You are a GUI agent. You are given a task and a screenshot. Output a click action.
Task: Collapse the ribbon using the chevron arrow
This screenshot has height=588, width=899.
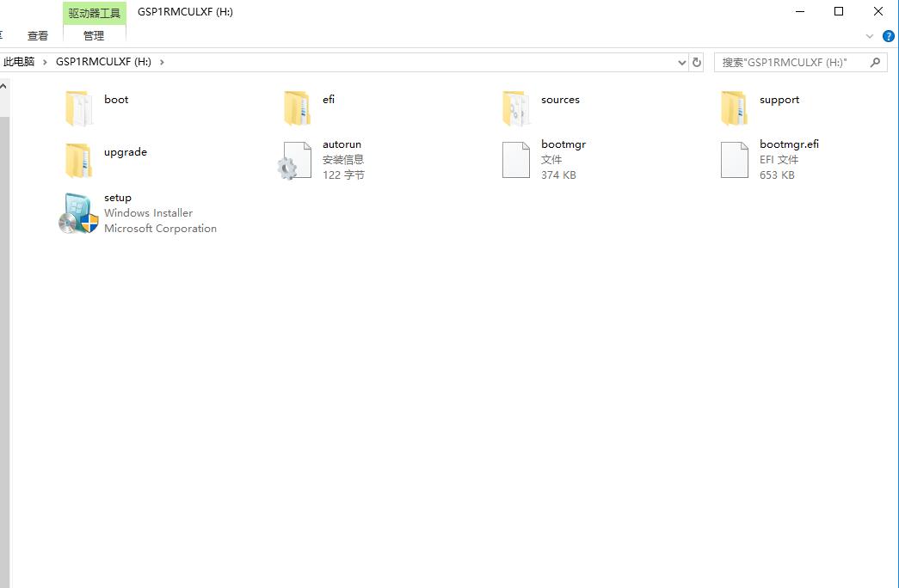869,36
